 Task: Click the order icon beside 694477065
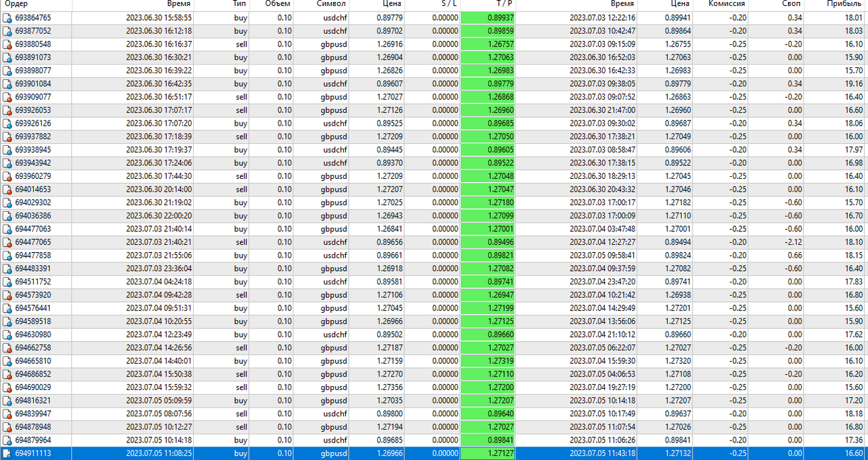pyautogui.click(x=7, y=242)
